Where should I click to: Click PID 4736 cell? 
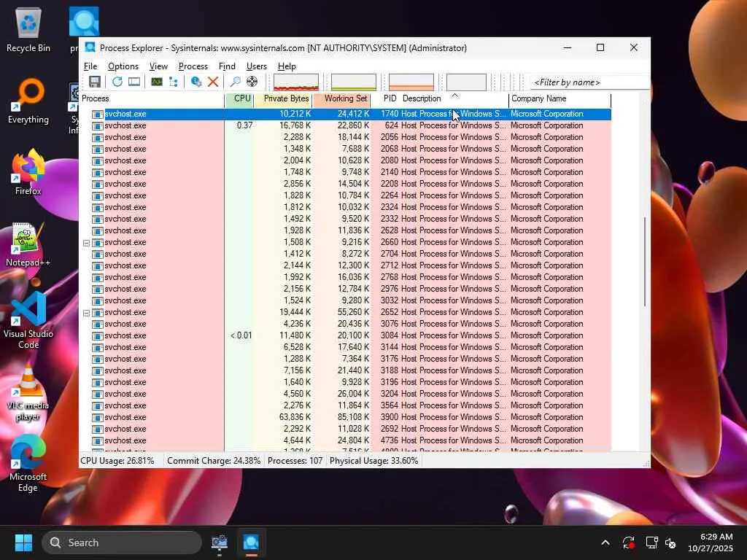(x=390, y=440)
